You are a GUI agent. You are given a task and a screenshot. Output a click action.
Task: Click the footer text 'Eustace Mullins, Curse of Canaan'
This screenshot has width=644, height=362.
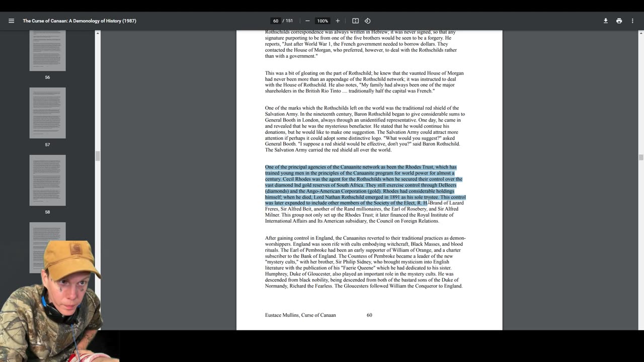tap(300, 315)
